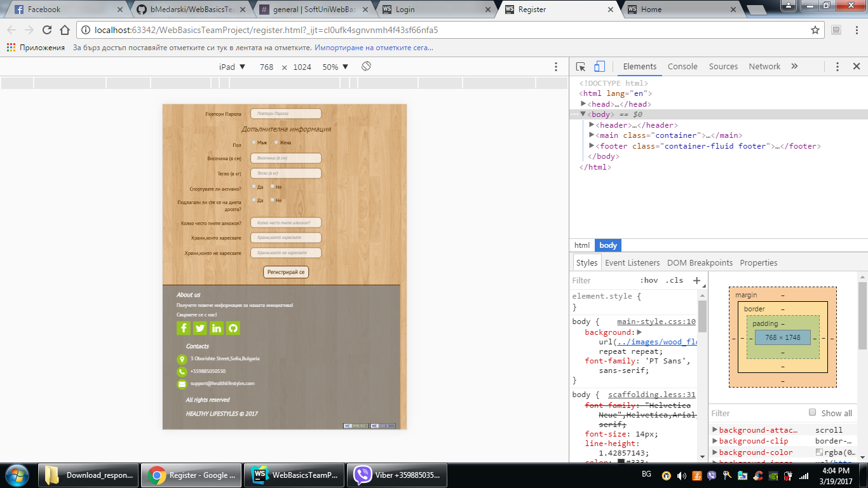Open the Windows Start menu
Viewport: 868px width, 488px height.
tap(17, 475)
